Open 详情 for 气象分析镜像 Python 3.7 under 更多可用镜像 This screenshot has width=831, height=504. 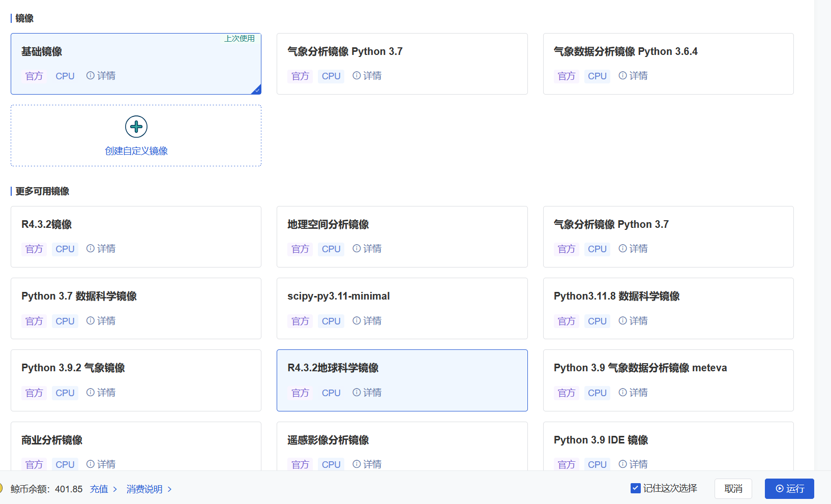(633, 249)
